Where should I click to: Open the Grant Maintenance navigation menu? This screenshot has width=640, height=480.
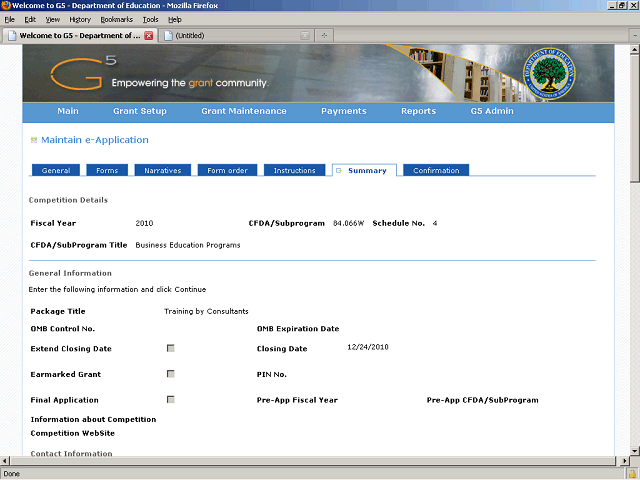244,111
